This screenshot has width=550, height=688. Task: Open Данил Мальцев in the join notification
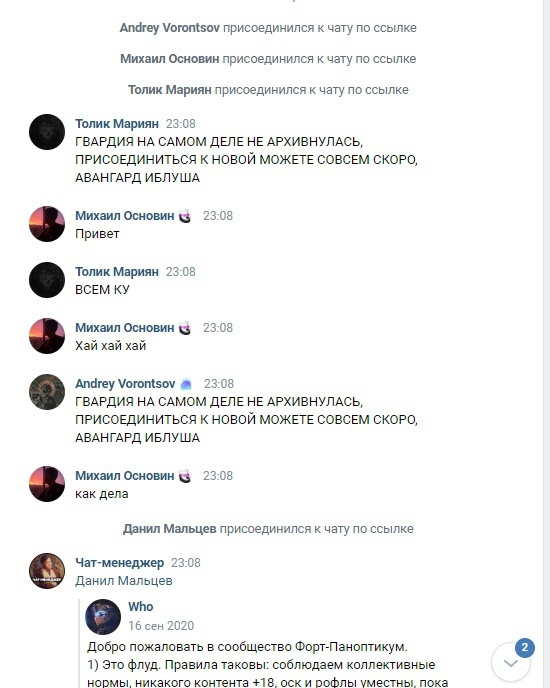169,529
